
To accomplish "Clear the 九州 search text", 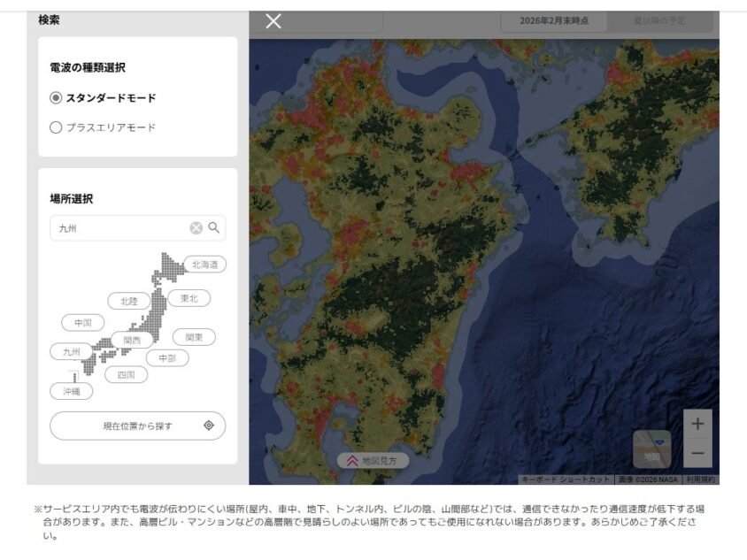I will pos(196,228).
